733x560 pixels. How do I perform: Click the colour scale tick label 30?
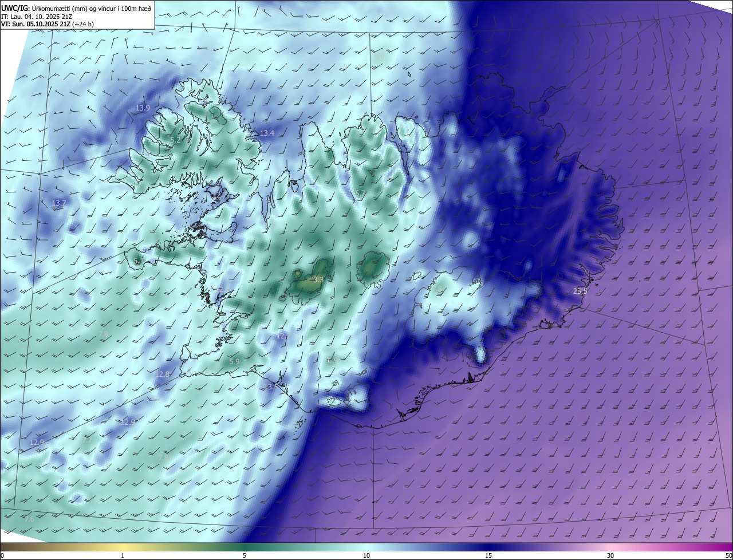tap(610, 555)
